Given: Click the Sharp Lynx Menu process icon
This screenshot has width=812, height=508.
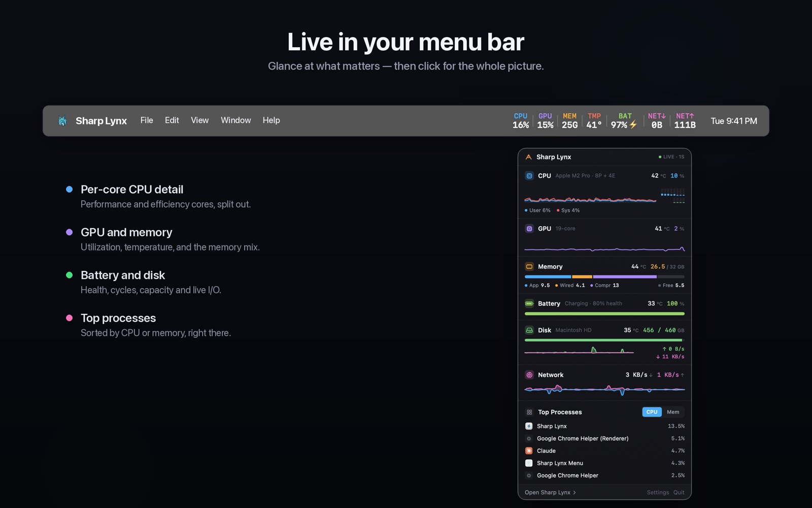Looking at the screenshot, I should coord(529,463).
